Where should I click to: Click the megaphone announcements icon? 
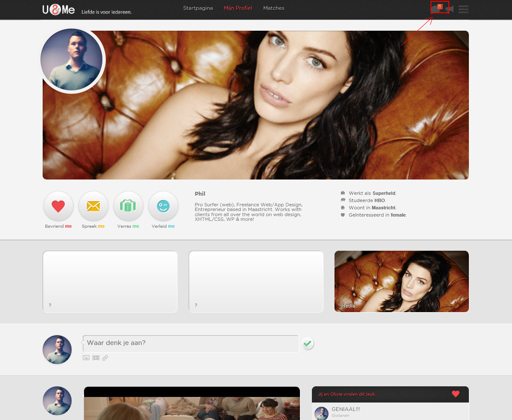(x=449, y=9)
